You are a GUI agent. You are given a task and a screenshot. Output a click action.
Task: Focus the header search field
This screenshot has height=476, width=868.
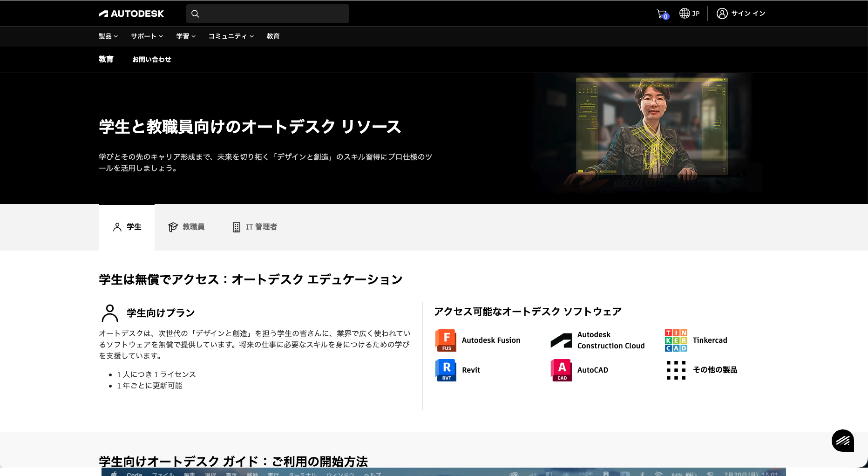pyautogui.click(x=268, y=14)
